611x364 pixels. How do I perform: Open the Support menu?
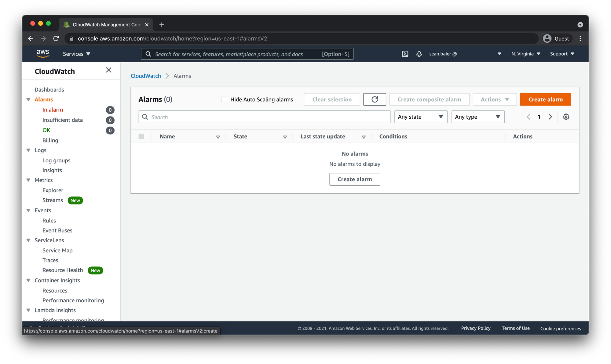tap(562, 54)
